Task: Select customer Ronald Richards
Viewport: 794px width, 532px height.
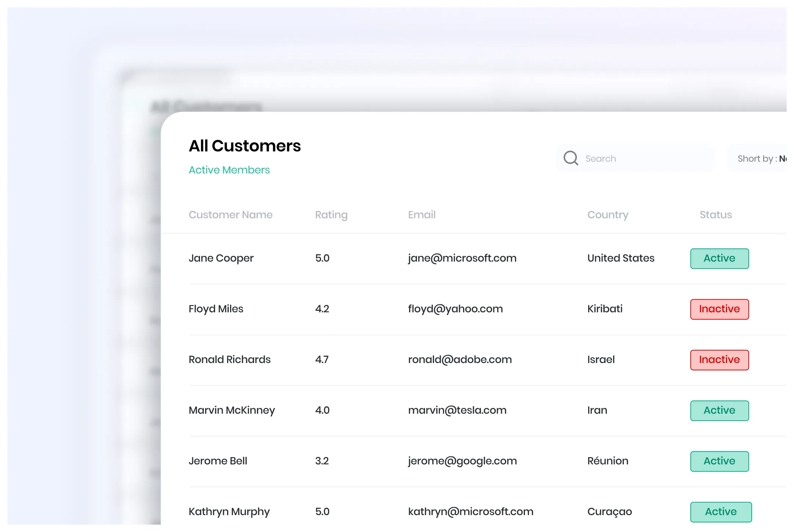Action: pyautogui.click(x=229, y=359)
